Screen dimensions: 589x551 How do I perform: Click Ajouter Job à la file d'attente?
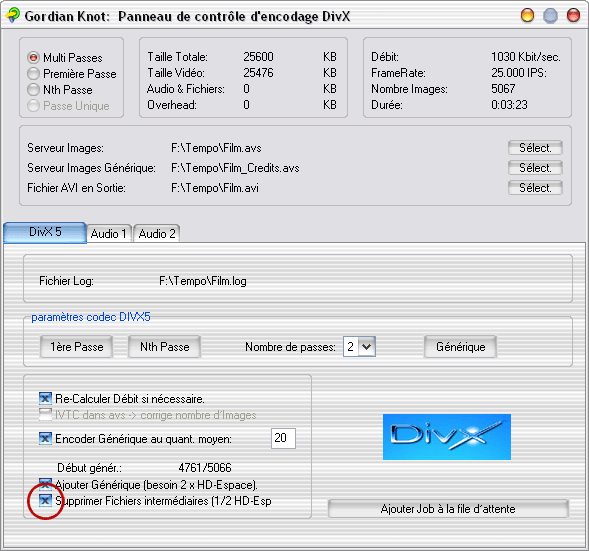point(448,509)
